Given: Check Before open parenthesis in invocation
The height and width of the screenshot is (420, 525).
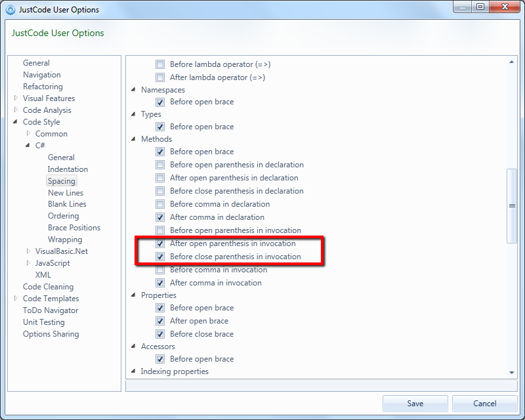Looking at the screenshot, I should coord(160,230).
